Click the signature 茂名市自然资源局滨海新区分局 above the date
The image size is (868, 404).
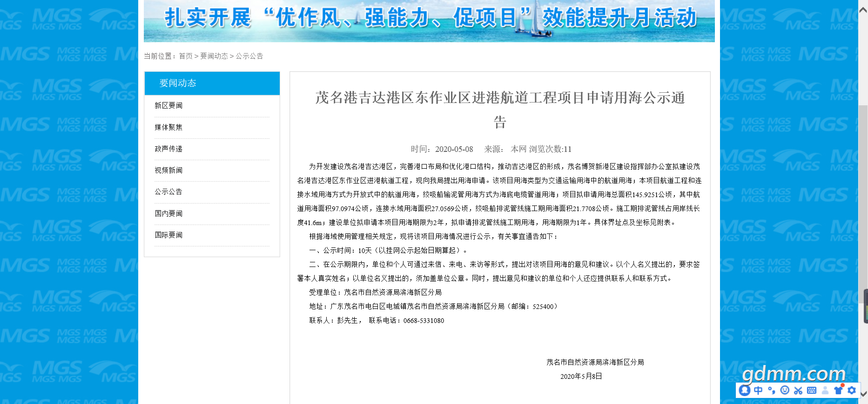coord(595,363)
